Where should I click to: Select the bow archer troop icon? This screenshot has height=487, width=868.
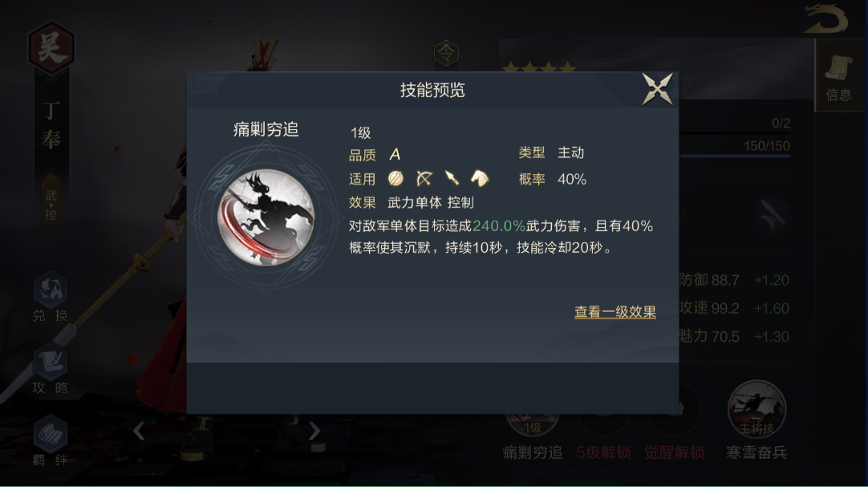coord(424,178)
